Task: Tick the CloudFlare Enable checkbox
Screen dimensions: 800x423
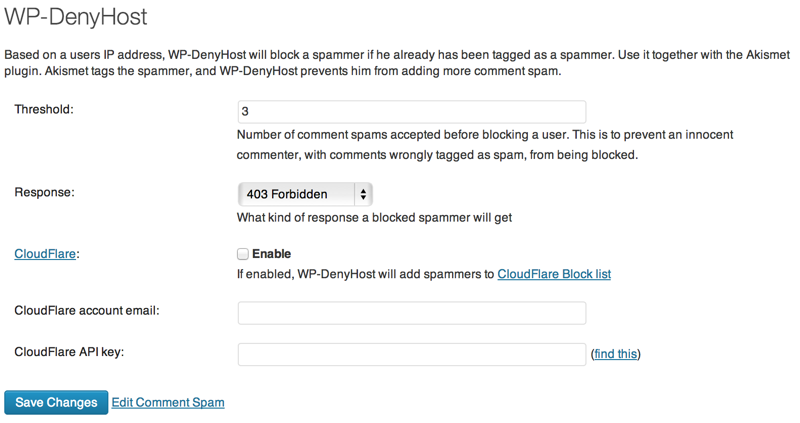Action: point(243,254)
